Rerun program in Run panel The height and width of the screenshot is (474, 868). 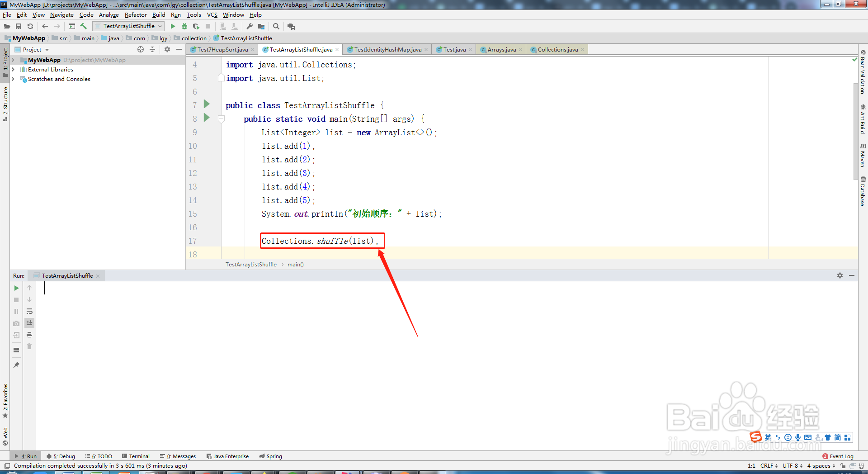(16, 288)
